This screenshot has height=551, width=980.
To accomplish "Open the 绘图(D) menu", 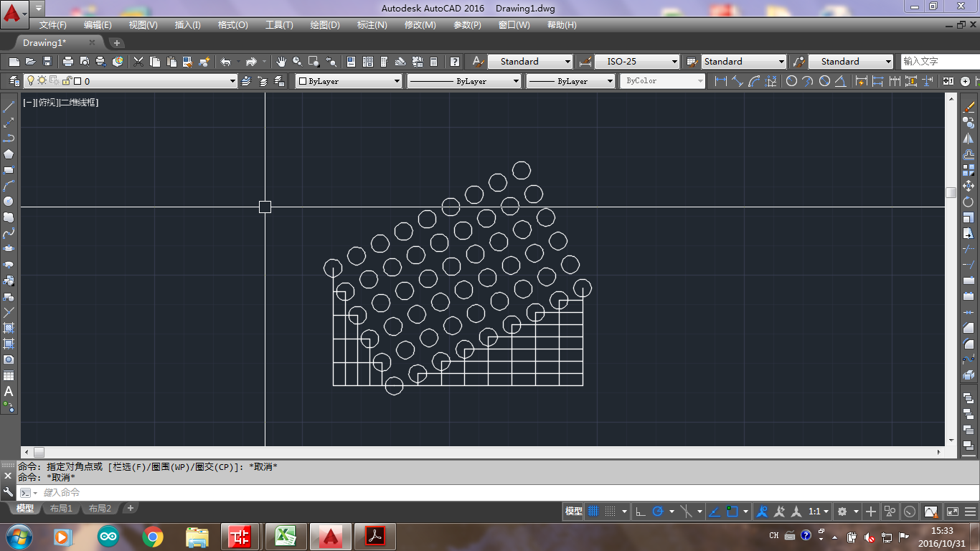I will coord(324,24).
